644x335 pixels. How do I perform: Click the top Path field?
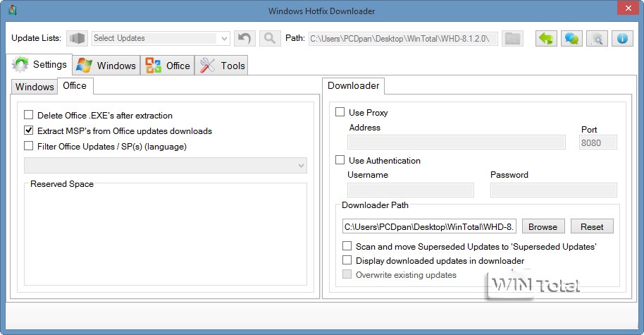click(x=403, y=39)
